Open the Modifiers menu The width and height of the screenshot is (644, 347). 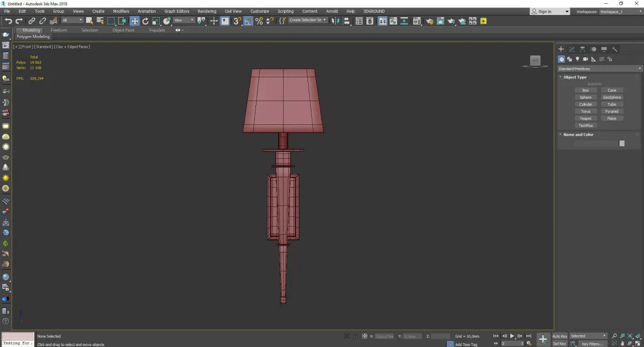click(x=121, y=11)
